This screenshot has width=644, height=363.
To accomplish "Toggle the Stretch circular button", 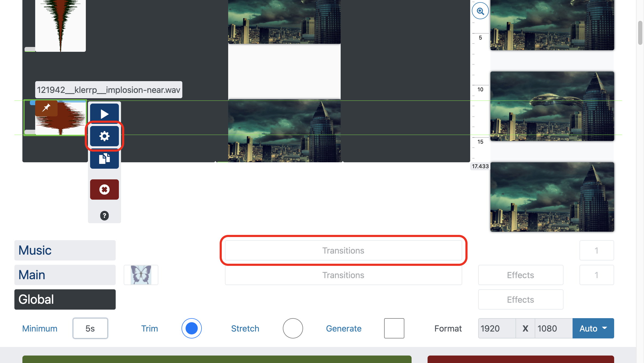I will (292, 328).
